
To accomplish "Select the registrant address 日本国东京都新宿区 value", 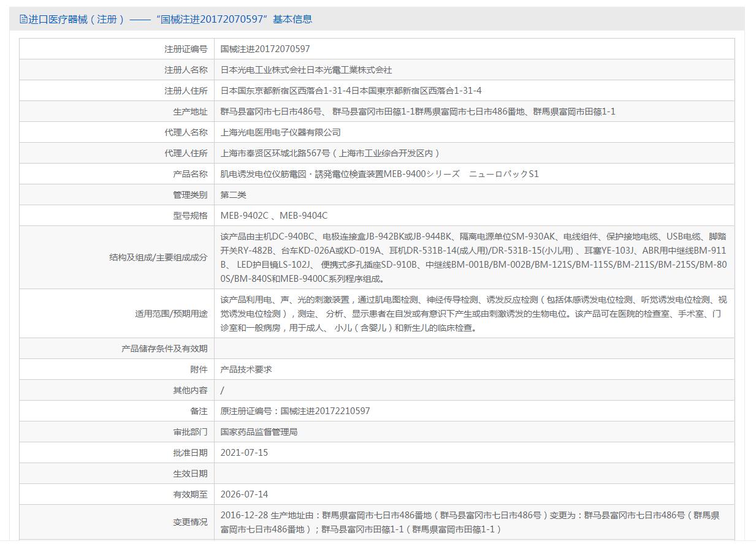I will tap(351, 91).
